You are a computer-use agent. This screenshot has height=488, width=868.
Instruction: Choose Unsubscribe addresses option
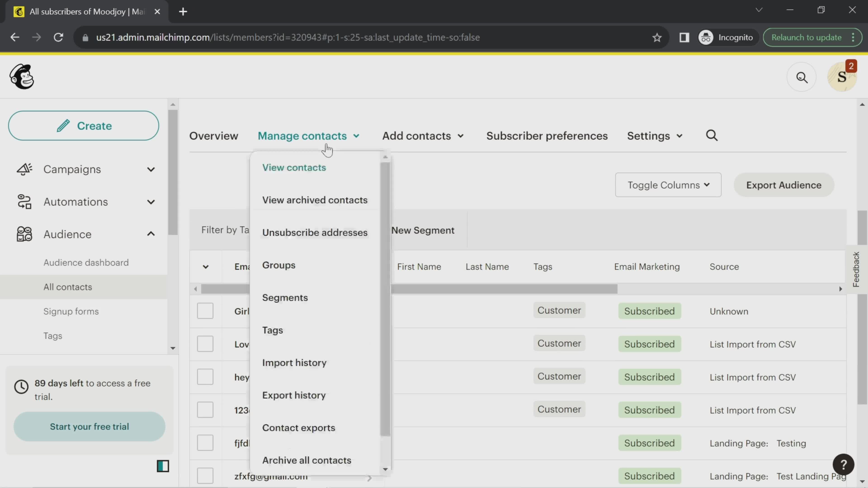[x=315, y=233]
